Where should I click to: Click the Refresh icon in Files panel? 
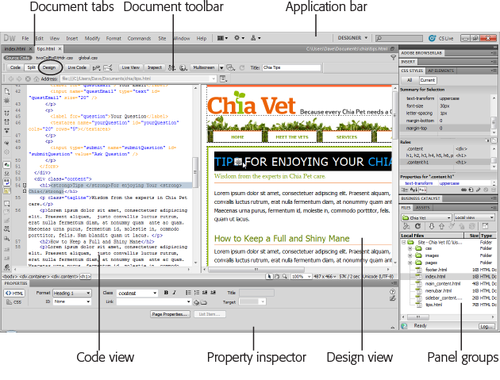coord(418,226)
